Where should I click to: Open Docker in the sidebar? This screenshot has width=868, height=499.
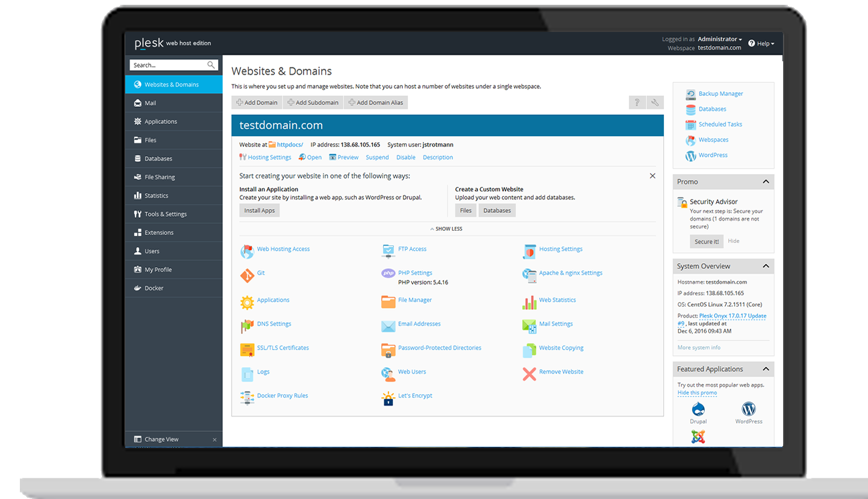click(173, 288)
